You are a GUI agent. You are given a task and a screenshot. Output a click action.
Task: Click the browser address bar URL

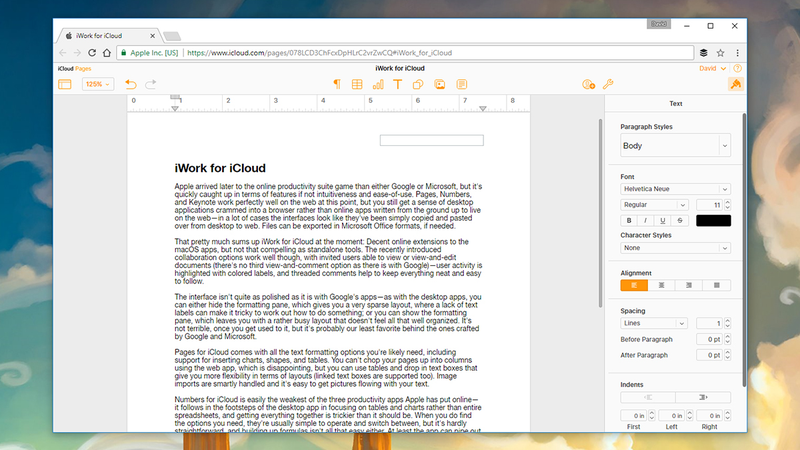click(319, 53)
